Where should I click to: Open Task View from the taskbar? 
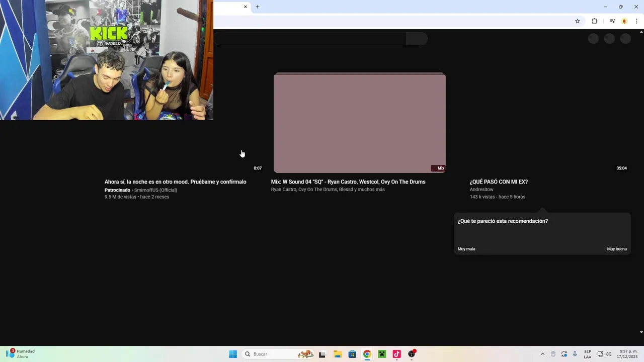click(322, 354)
